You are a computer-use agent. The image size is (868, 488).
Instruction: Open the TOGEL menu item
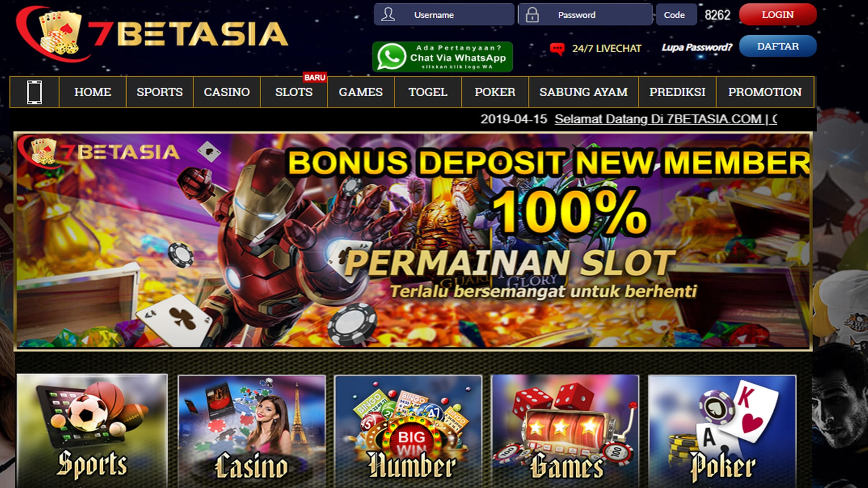pyautogui.click(x=428, y=92)
